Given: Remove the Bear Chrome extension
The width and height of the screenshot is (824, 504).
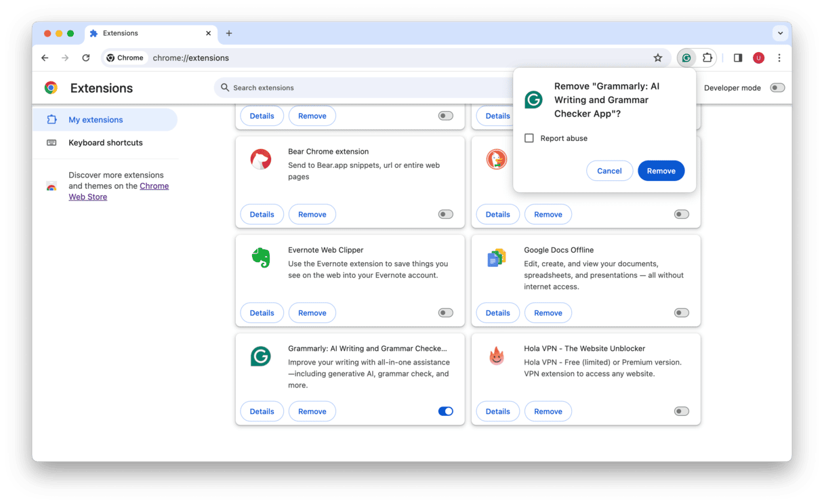Looking at the screenshot, I should 312,215.
